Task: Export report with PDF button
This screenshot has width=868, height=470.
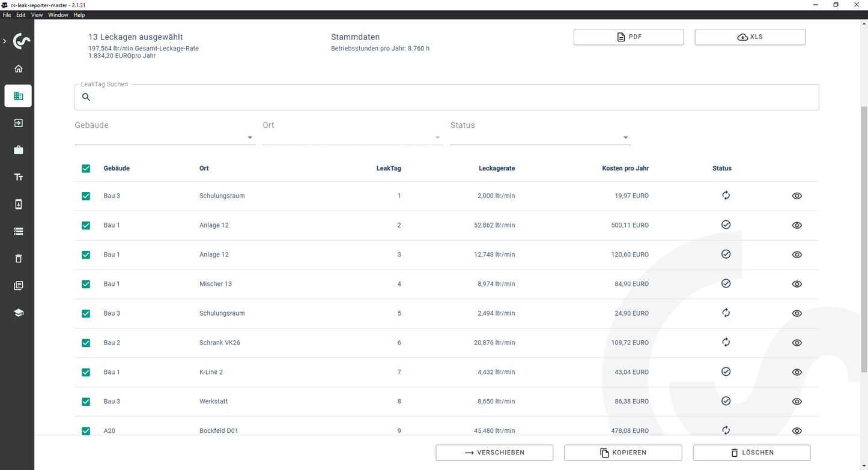Action: 628,37
